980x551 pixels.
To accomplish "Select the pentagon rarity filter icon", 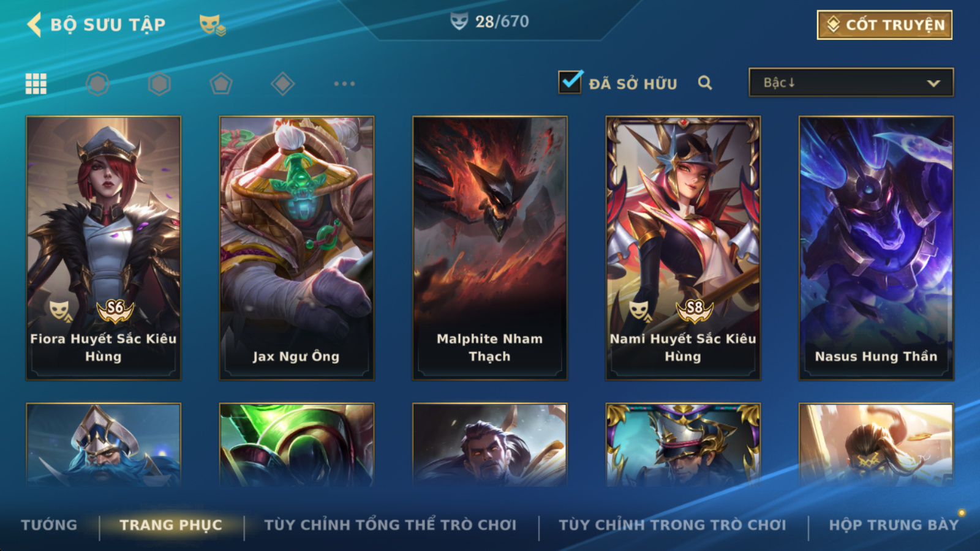I will point(221,84).
